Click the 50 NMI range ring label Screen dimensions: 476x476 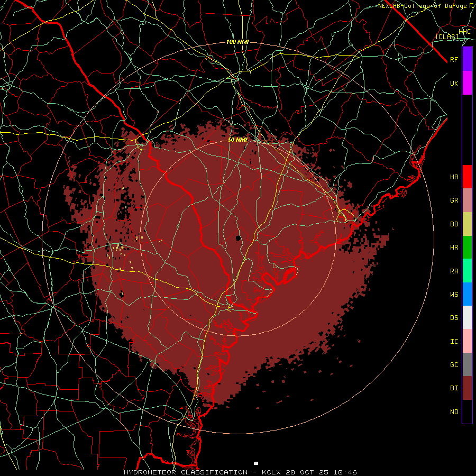pyautogui.click(x=237, y=140)
